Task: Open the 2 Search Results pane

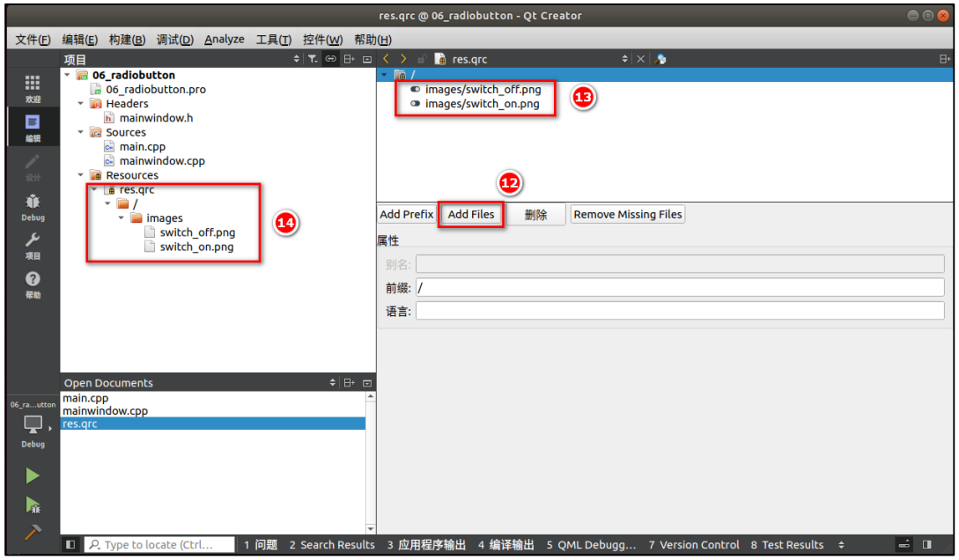Action: click(332, 544)
